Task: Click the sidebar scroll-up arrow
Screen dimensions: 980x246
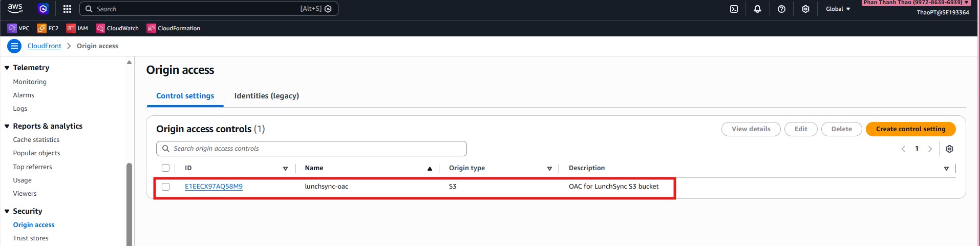Action: tap(129, 63)
